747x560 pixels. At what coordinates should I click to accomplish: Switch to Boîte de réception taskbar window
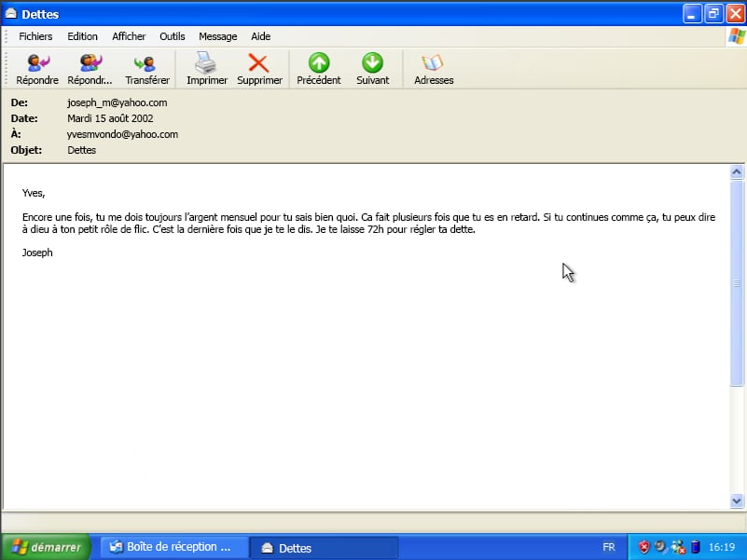tap(172, 547)
